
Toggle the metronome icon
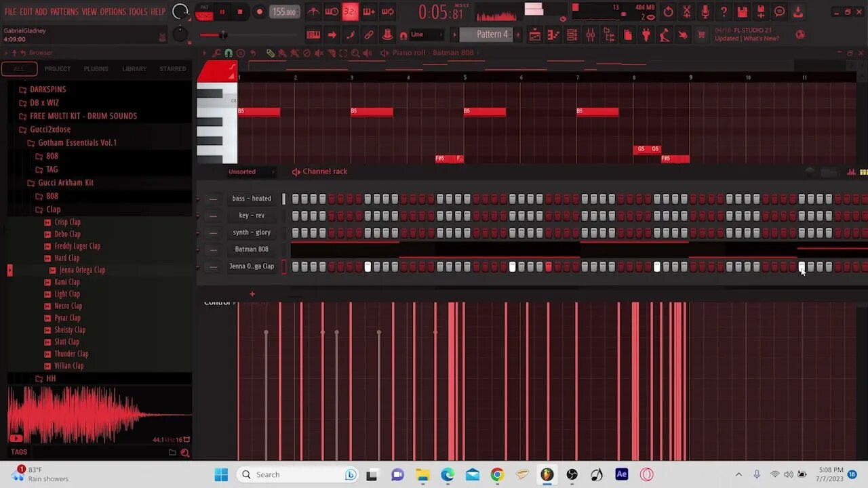[x=313, y=12]
